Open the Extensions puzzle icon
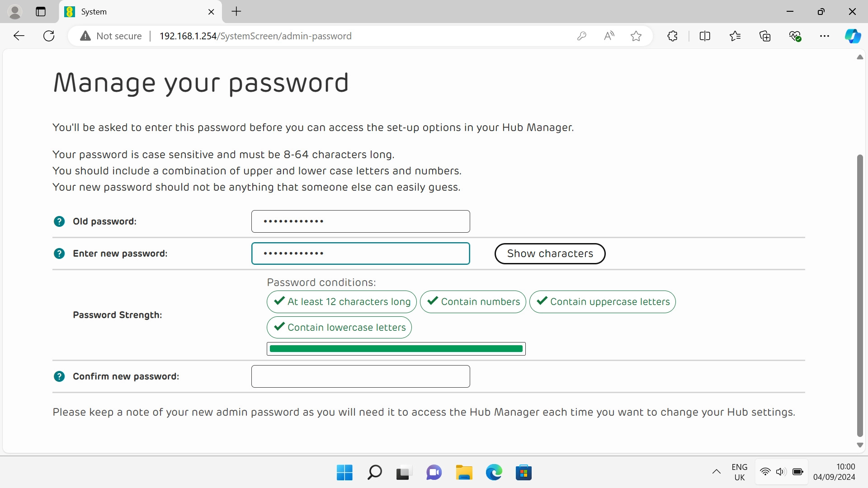 [x=672, y=36]
